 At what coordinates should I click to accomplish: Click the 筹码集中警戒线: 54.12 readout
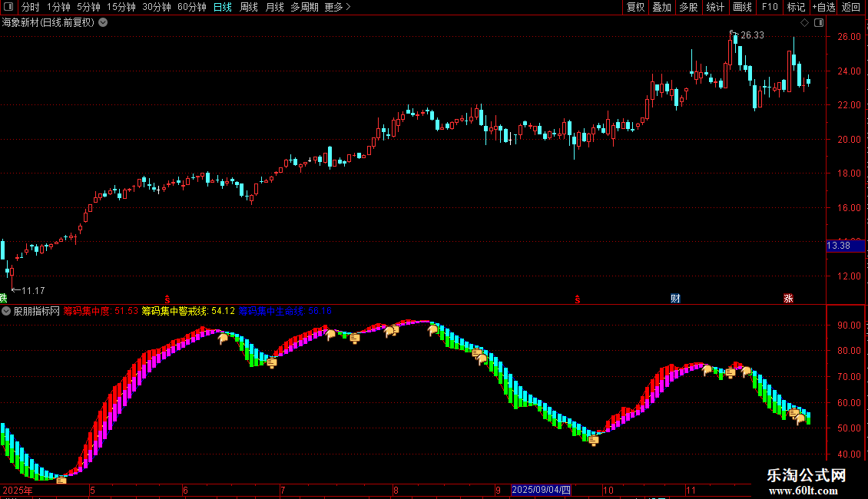pos(188,311)
